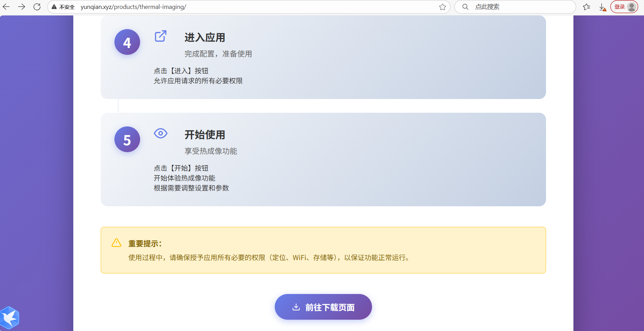Viewport: 644px width, 331px height.
Task: Click the eye icon on step 5 开始使用
Action: point(161,134)
